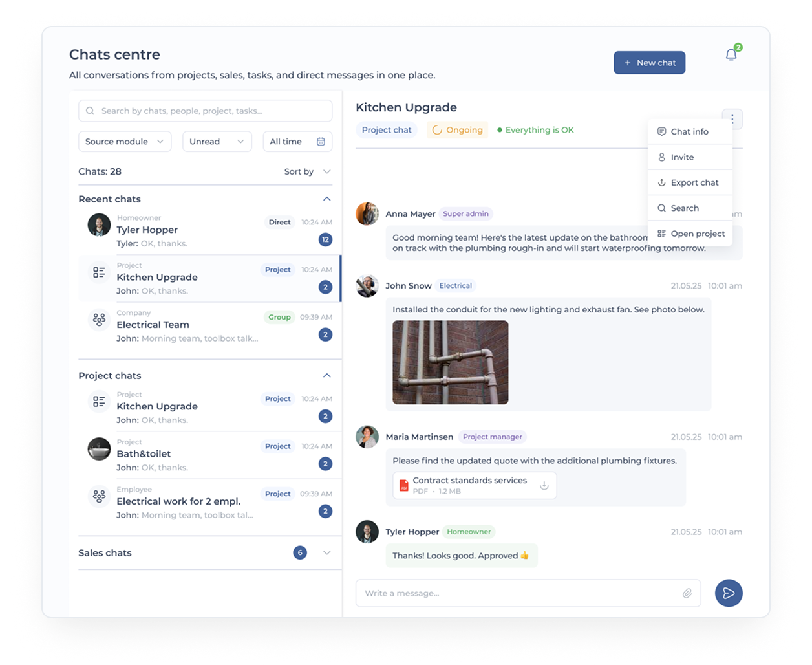
Task: Choose Search in the chat options menu
Action: 690,208
